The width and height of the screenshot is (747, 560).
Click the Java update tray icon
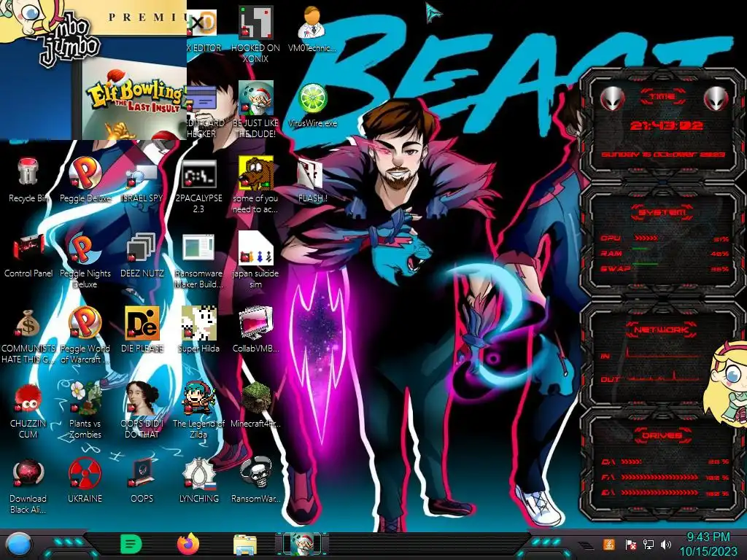(x=608, y=544)
